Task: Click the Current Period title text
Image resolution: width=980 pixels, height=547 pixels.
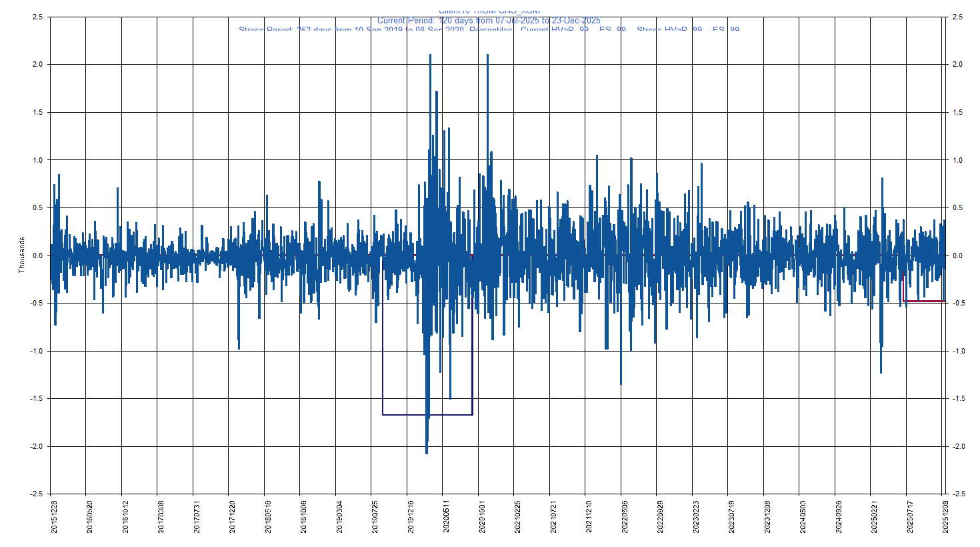Action: tap(489, 21)
